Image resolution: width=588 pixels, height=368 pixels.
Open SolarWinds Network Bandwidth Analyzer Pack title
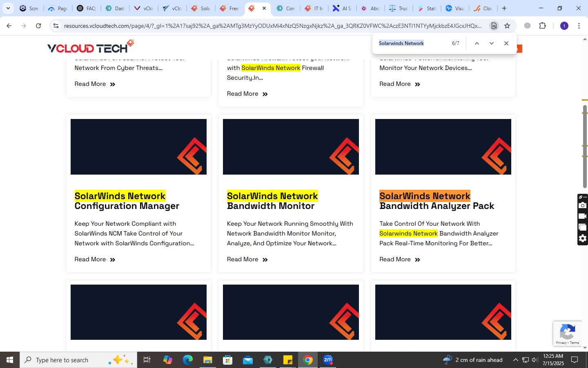point(437,201)
